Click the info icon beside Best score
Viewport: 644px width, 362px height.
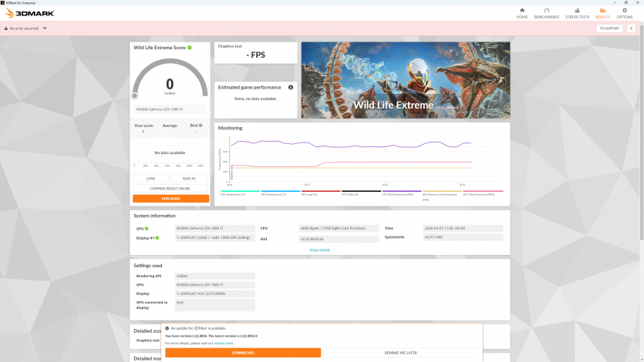[x=201, y=125]
